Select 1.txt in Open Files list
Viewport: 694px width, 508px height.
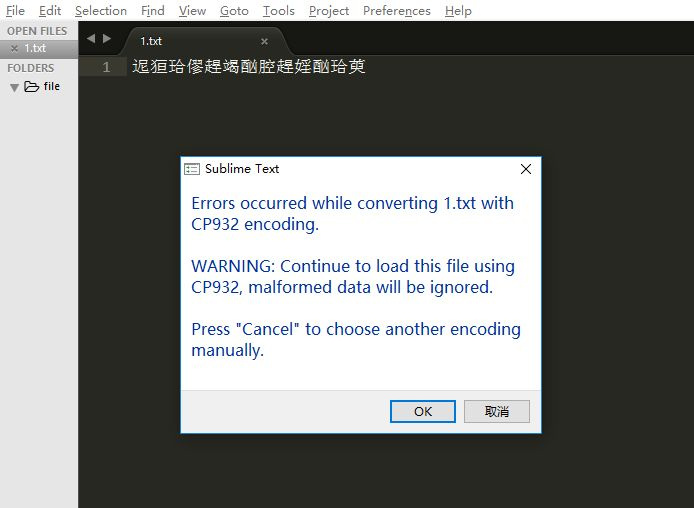(x=39, y=48)
